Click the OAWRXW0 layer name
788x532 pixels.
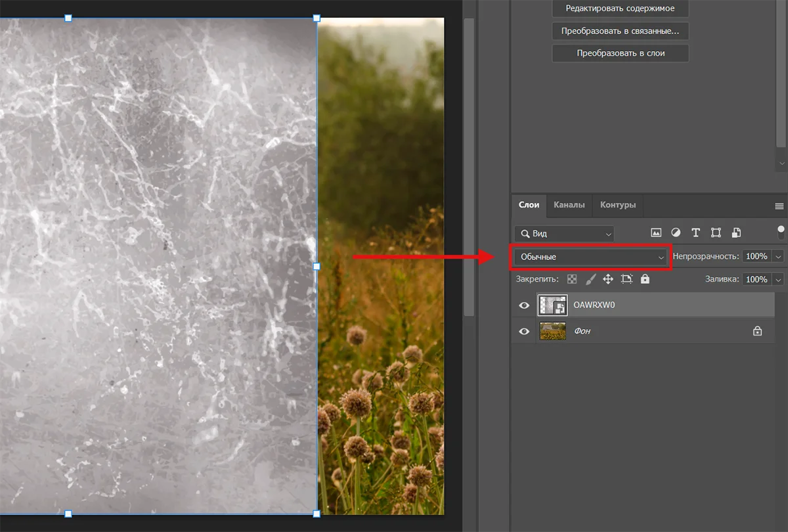click(594, 305)
